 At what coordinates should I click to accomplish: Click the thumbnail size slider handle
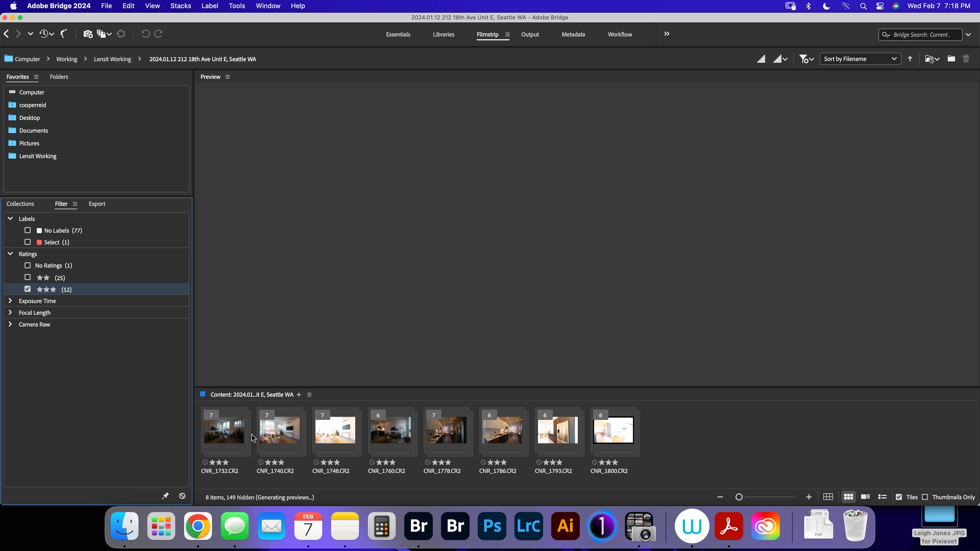(x=739, y=497)
